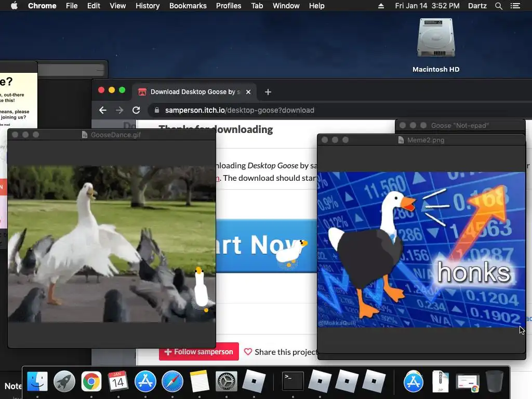Click the Meme2.png window title
Viewport: 532px width, 399px height.
[x=425, y=140]
